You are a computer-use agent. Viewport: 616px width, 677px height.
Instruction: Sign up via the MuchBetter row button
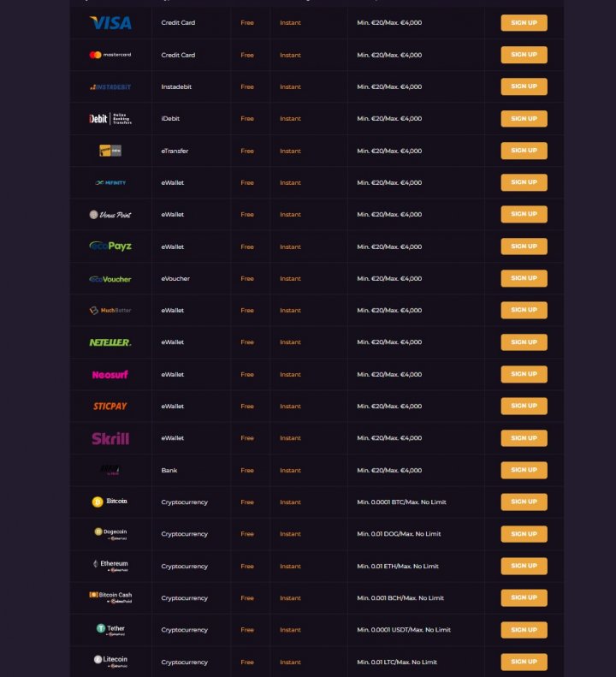tap(524, 310)
